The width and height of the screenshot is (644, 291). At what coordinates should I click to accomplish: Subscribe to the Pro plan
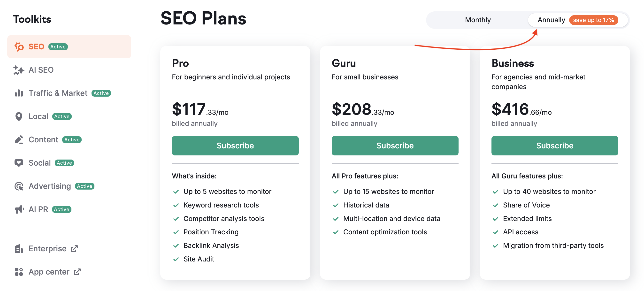point(235,145)
